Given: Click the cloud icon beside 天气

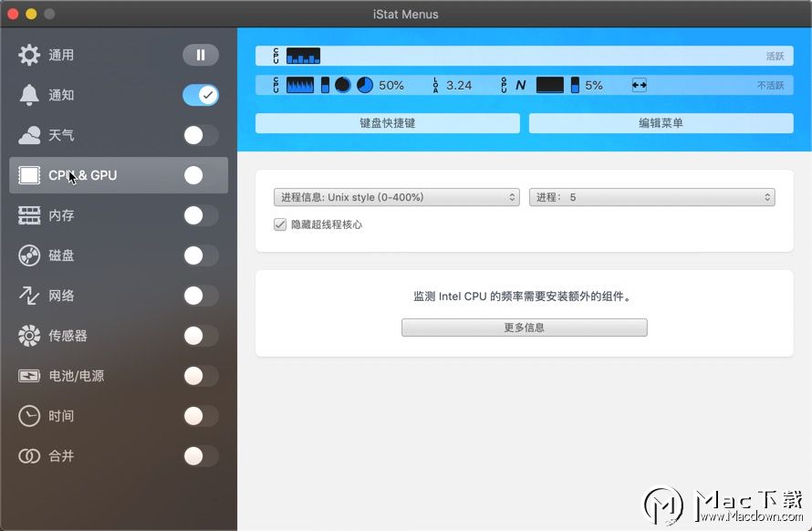Looking at the screenshot, I should click(29, 135).
